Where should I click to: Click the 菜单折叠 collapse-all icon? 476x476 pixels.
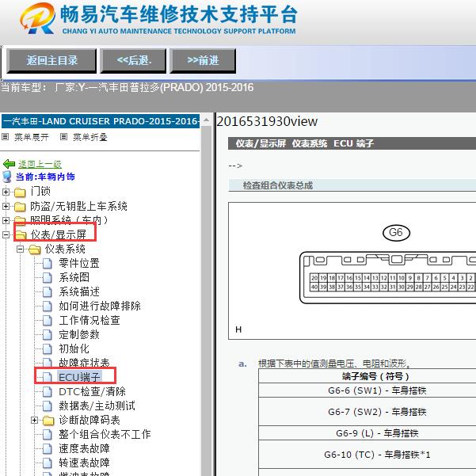coord(63,137)
